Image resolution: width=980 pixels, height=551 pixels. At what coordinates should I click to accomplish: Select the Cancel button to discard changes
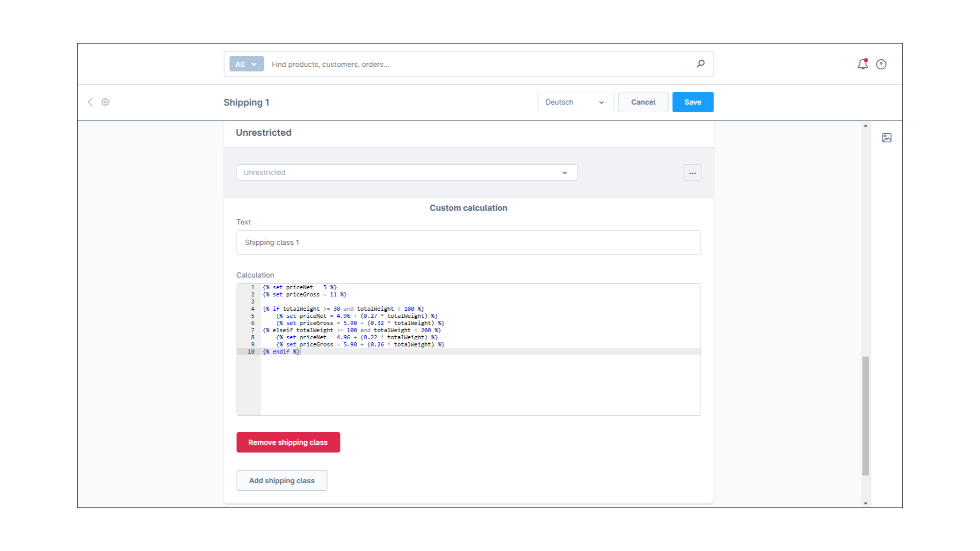coord(643,102)
